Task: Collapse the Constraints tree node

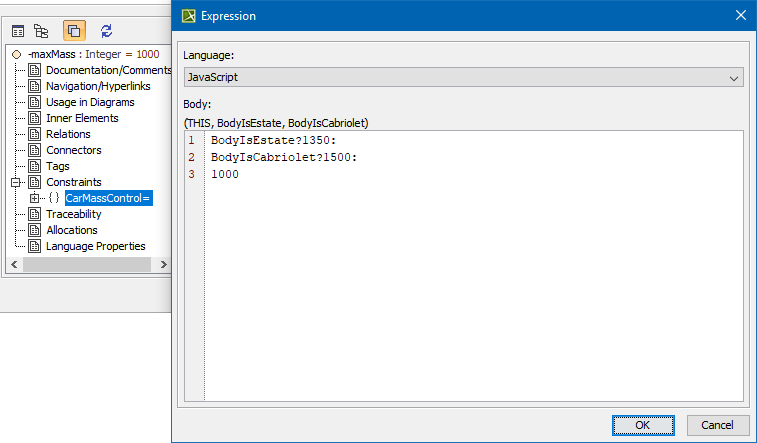Action: click(16, 182)
